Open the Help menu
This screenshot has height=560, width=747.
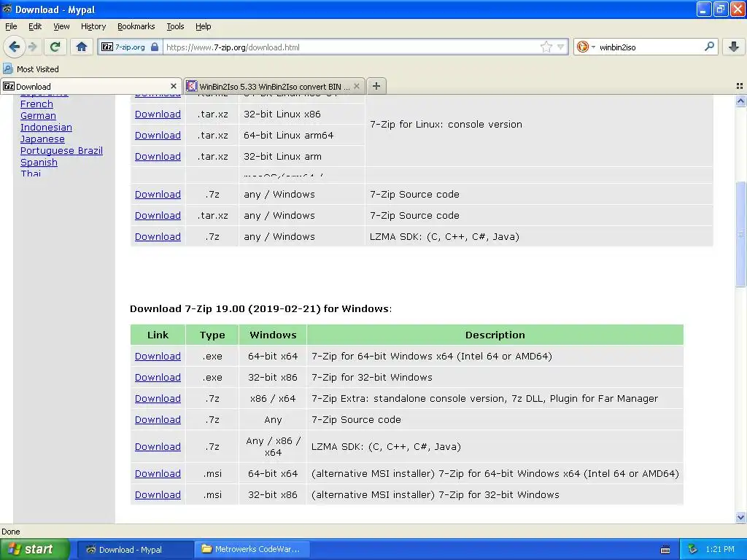[204, 26]
